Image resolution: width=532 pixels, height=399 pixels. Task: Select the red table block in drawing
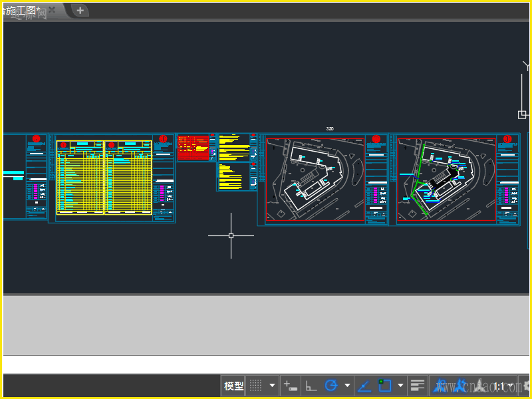[x=193, y=148]
